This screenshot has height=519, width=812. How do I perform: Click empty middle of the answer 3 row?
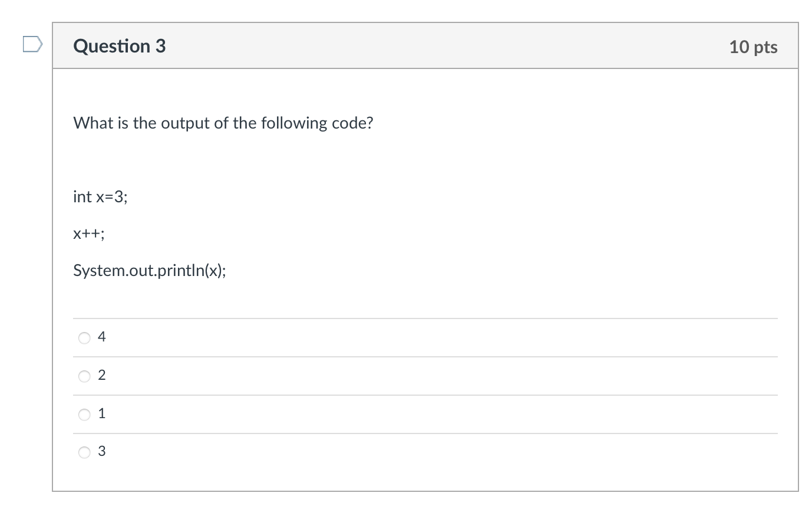(425, 452)
